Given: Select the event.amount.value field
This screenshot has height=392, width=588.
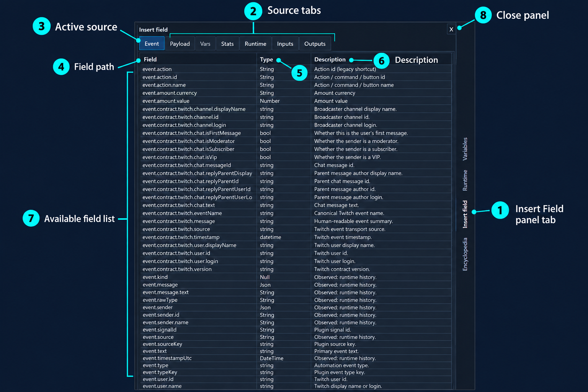Looking at the screenshot, I should pos(296,101).
